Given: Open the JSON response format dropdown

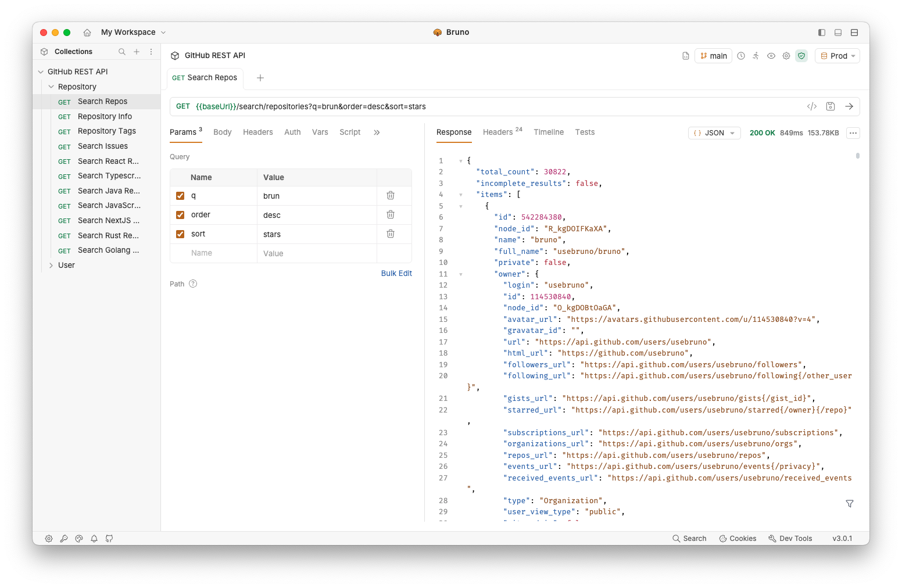Looking at the screenshot, I should pyautogui.click(x=714, y=133).
